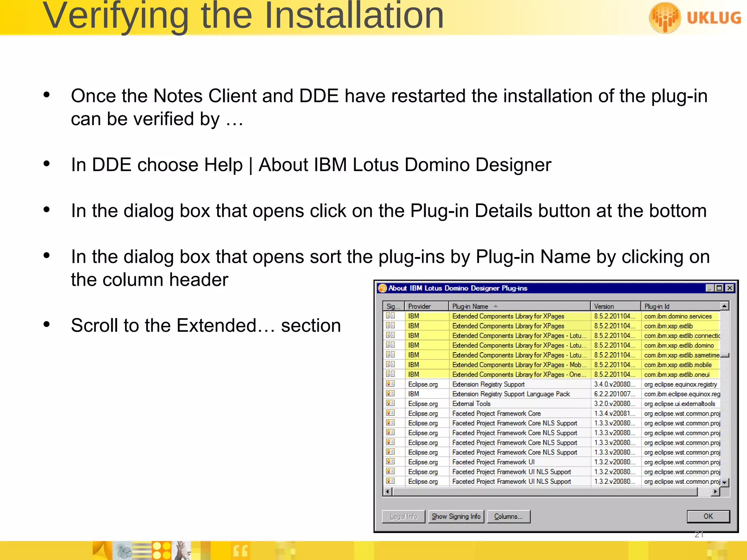Viewport: 747px width, 560px height.
Task: Select the Extension Registry Support Language Pack row
Action: click(x=551, y=394)
